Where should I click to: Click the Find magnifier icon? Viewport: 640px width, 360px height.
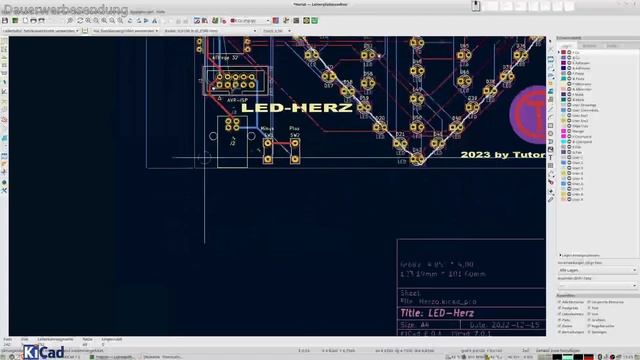coord(70,20)
